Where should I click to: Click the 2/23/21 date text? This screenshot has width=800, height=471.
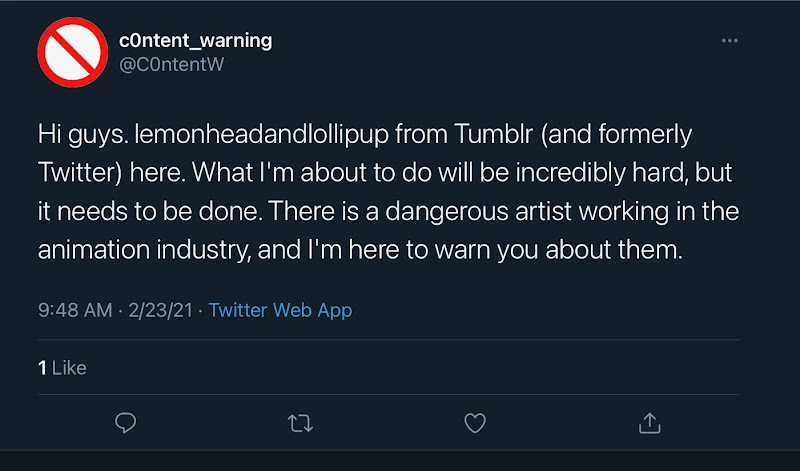(160, 310)
